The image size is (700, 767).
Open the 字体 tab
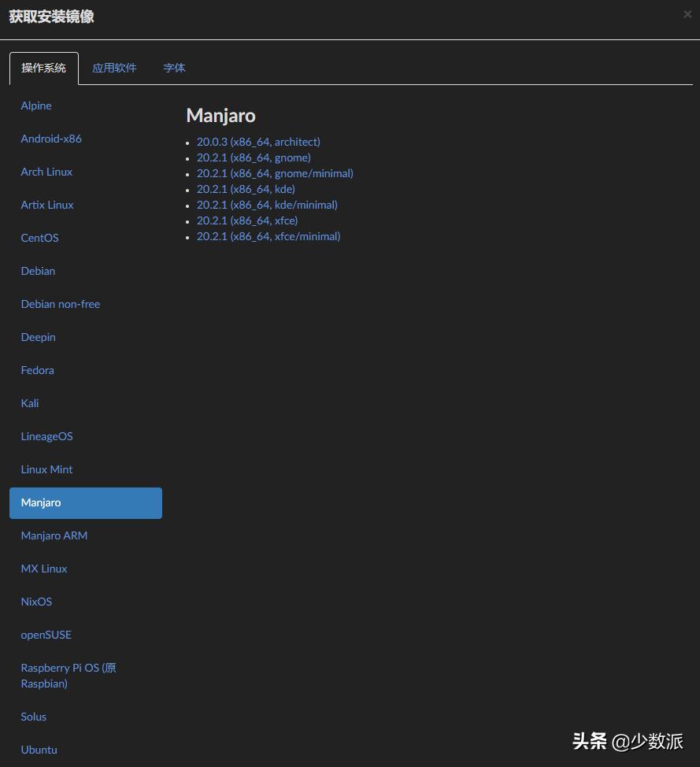pos(174,69)
